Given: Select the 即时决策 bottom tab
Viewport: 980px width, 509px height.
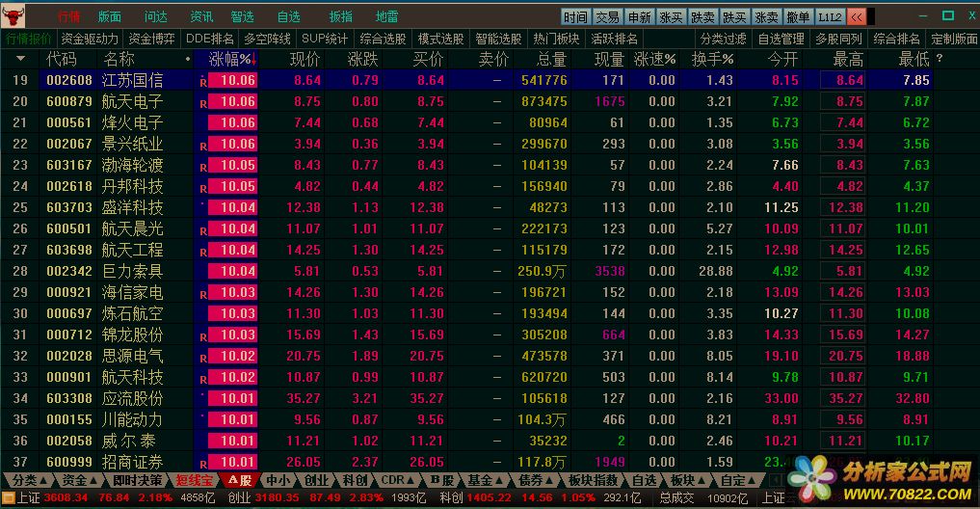Looking at the screenshot, I should click(137, 480).
